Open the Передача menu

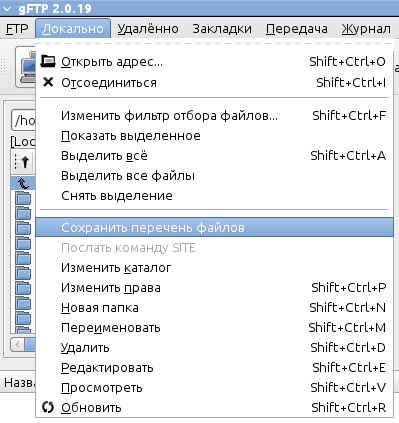pos(297,29)
